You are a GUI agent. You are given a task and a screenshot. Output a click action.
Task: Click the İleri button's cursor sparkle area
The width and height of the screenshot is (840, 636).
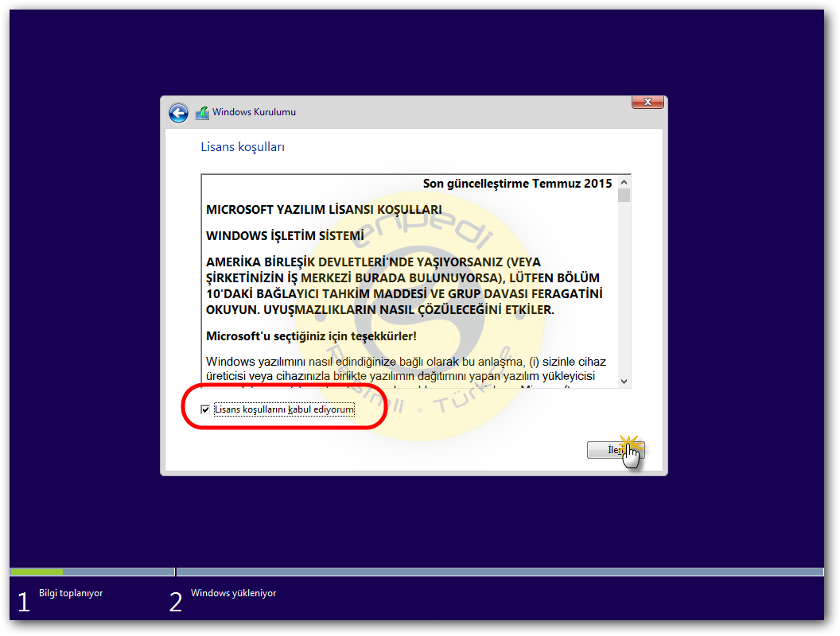click(x=628, y=445)
